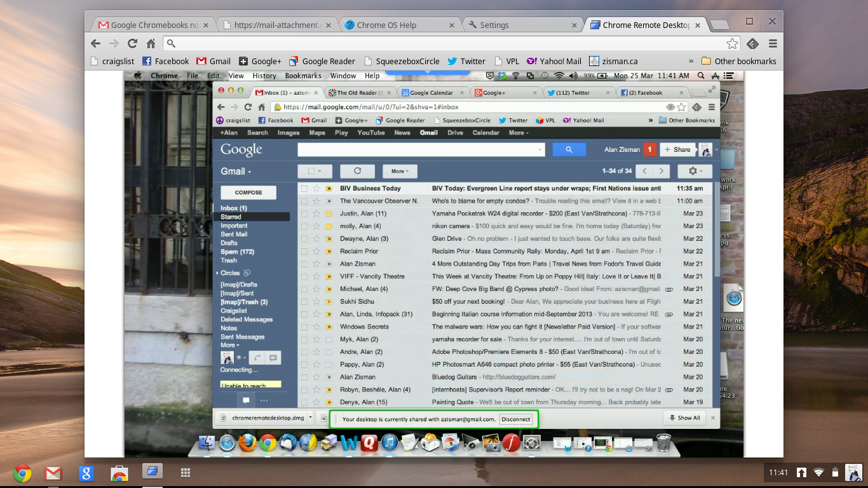Select the Sukhi Sidhu email checkbox
868x488 pixels.
pos(304,302)
